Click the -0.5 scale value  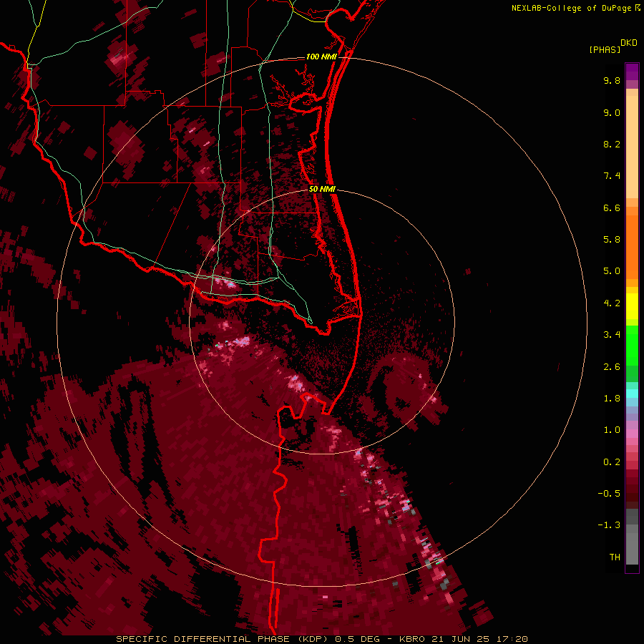click(x=609, y=494)
